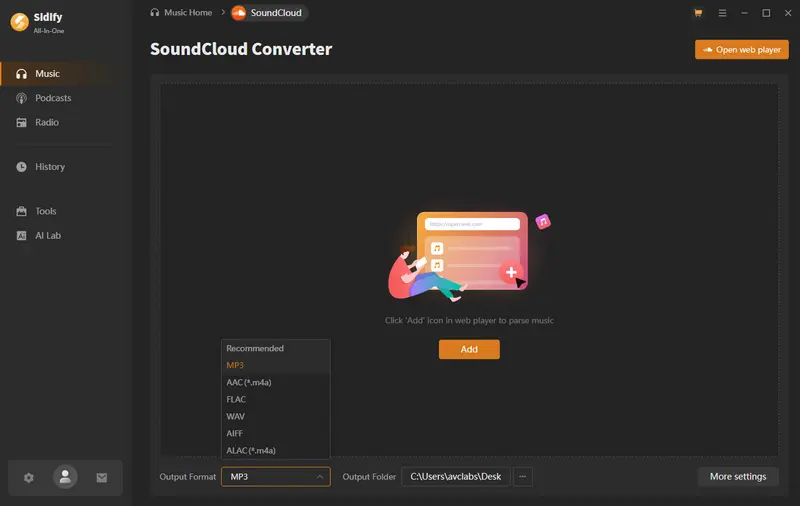Click the Sidify logo icon
This screenshot has height=506, width=800.
click(x=19, y=22)
